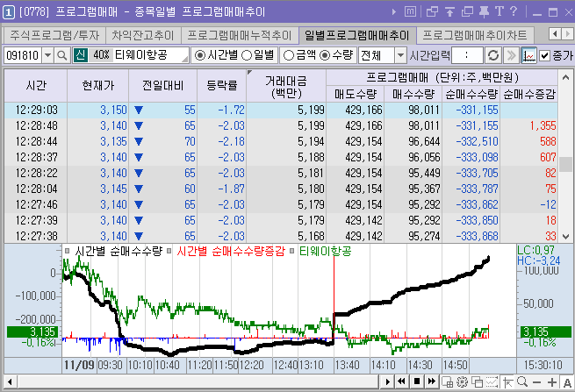Screen dimensions: 575x392
Task: Open 주식프로그램/투자 tab
Action: tap(54, 35)
